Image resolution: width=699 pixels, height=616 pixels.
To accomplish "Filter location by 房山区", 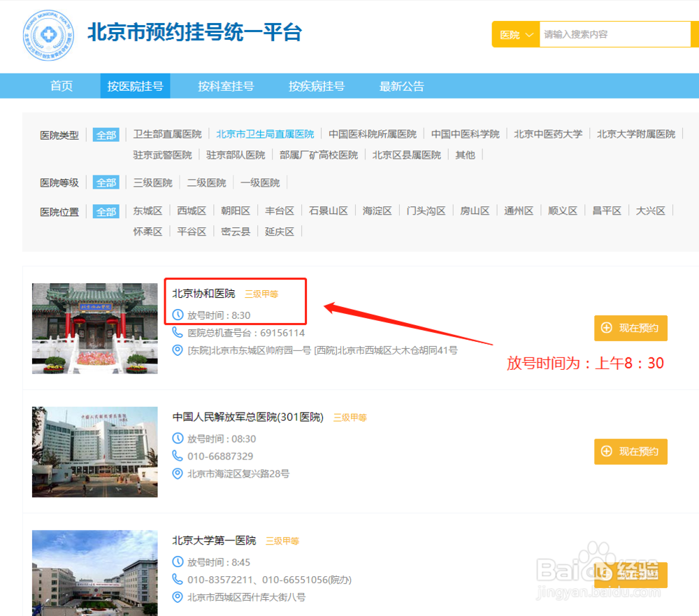I will tap(475, 210).
